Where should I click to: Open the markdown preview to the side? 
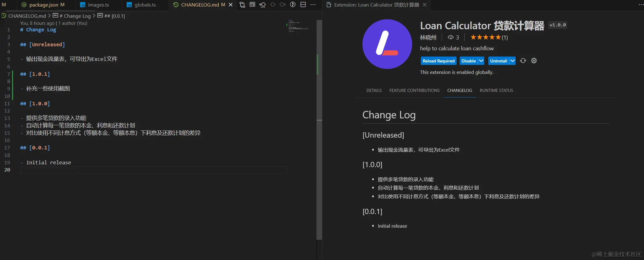coord(252,5)
